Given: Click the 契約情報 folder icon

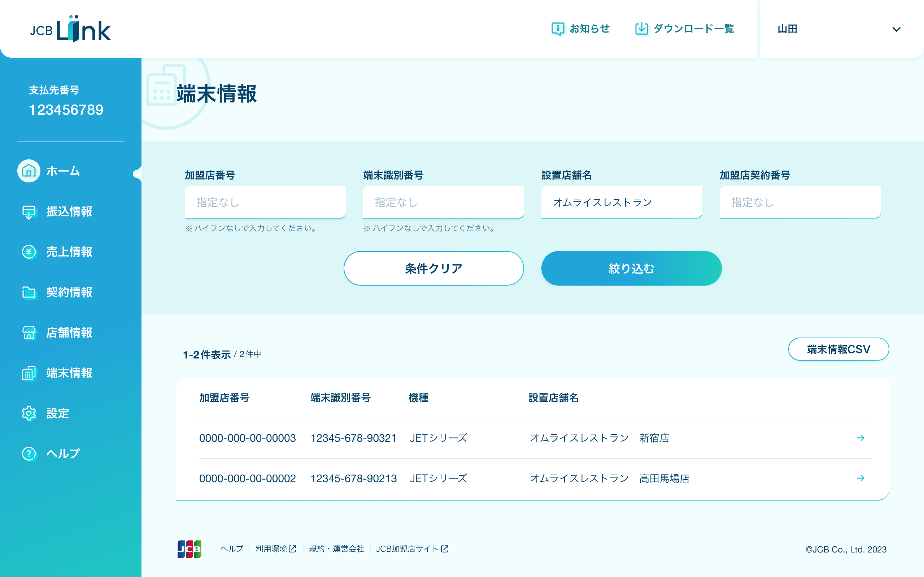Looking at the screenshot, I should tap(29, 292).
